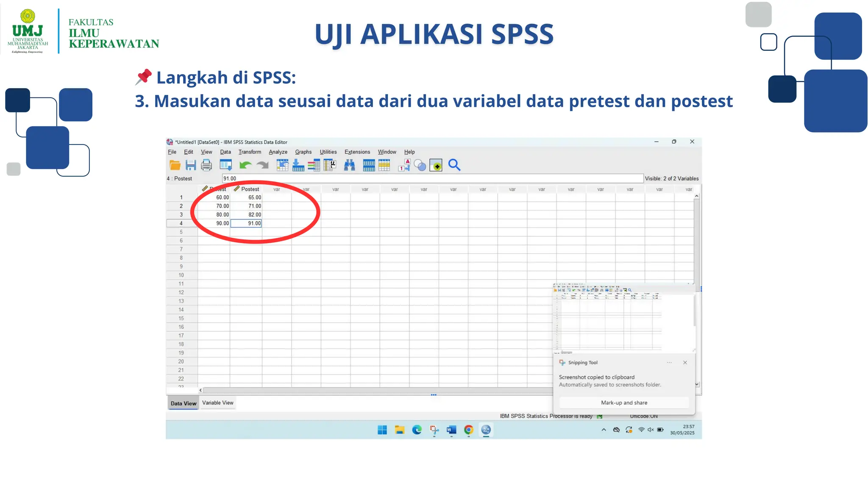The height and width of the screenshot is (488, 868).
Task: Open the Help menu
Action: click(x=409, y=152)
